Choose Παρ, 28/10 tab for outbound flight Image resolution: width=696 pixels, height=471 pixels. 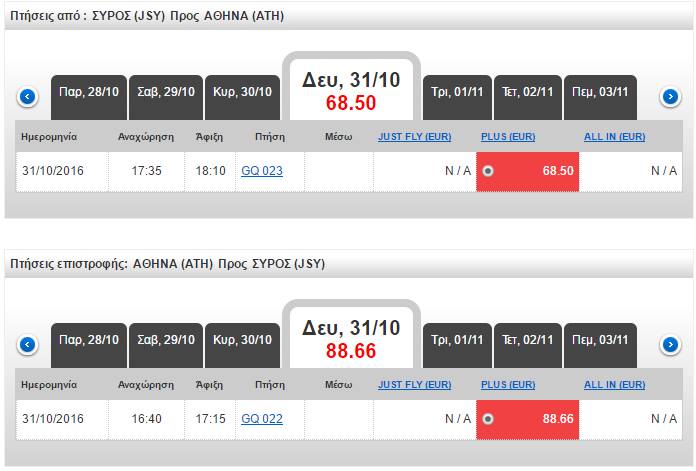(88, 92)
